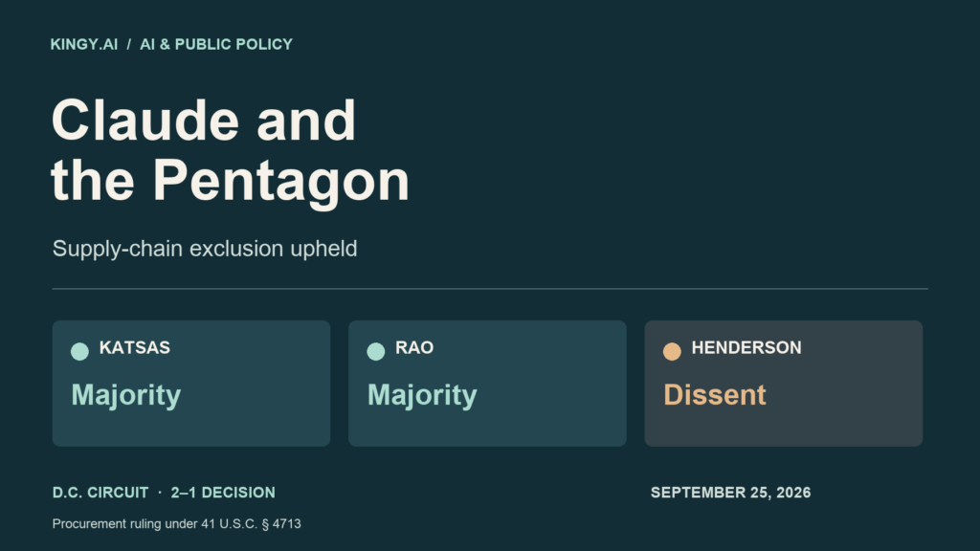The image size is (980, 551).
Task: Click the Majority text in KATSAS card
Action: coord(126,395)
